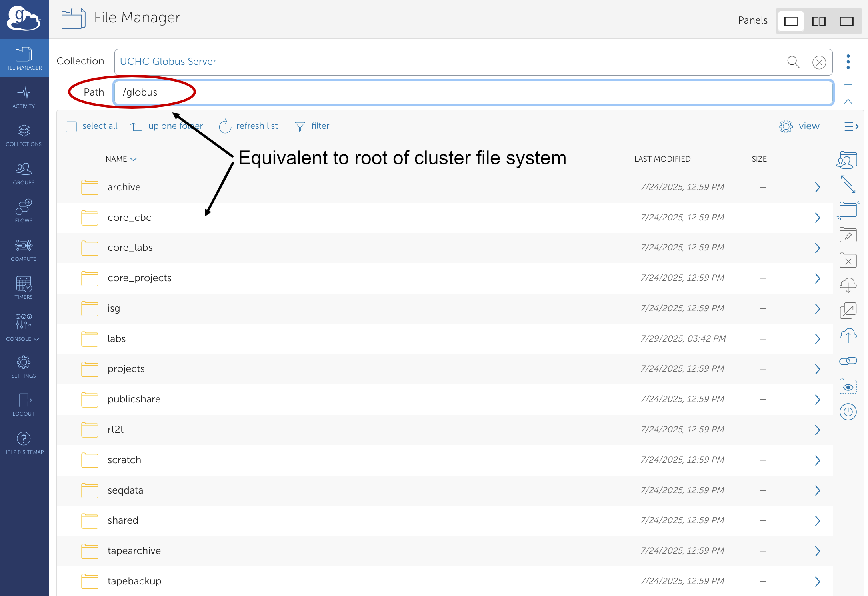
Task: Click the labs folder icon
Action: [90, 339]
